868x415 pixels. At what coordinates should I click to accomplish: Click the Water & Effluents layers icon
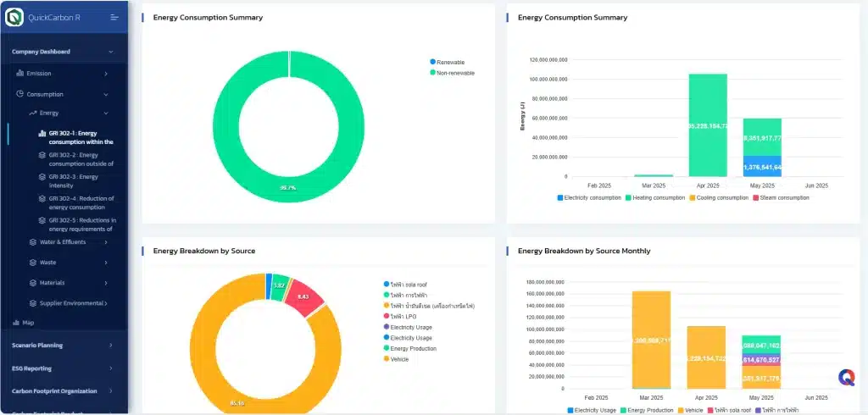tap(33, 242)
